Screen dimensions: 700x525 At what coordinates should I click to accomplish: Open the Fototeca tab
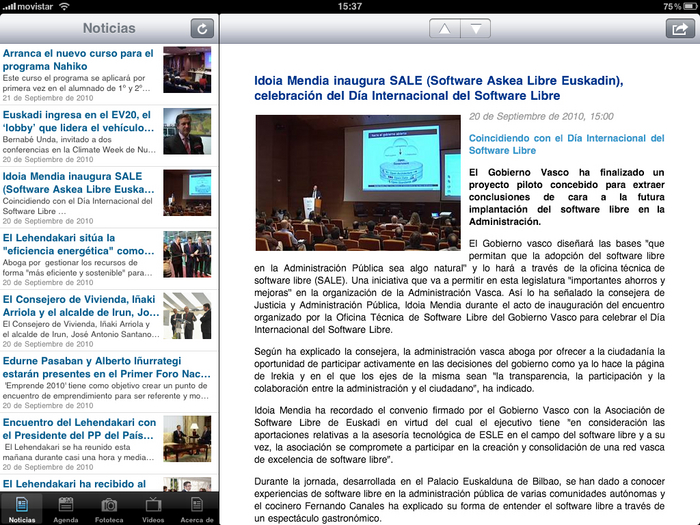(x=109, y=509)
